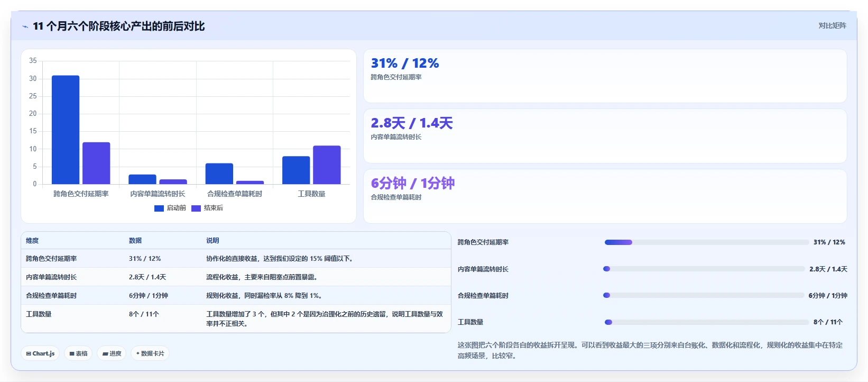Click the 工具数量 progress bar
The image size is (868, 382).
point(707,322)
